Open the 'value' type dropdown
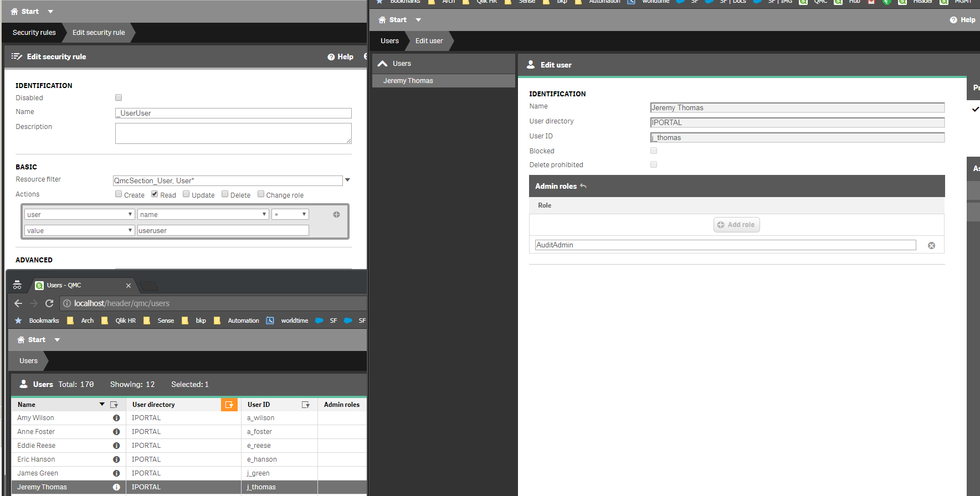The width and height of the screenshot is (980, 496). click(x=80, y=230)
